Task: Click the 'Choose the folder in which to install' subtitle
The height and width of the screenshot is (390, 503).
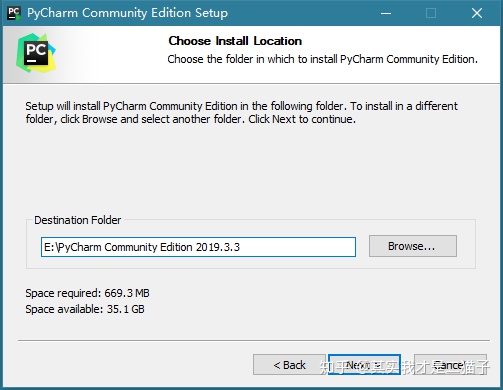Action: pos(322,59)
